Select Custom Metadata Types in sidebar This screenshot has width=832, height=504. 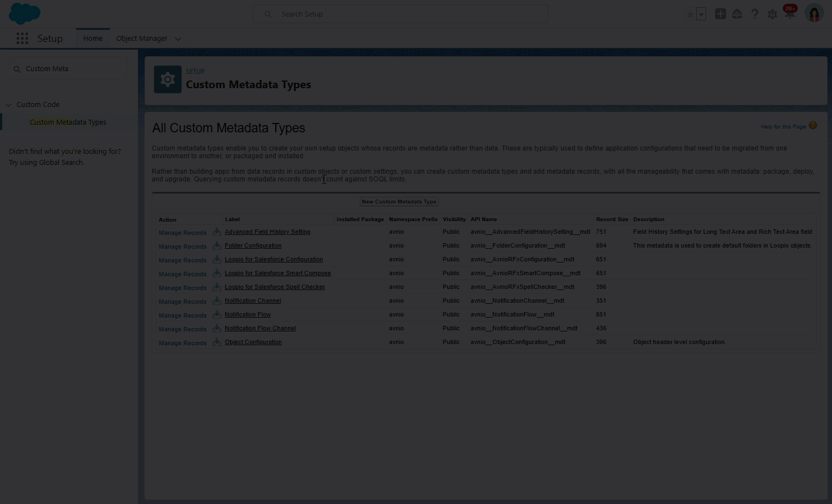point(68,122)
